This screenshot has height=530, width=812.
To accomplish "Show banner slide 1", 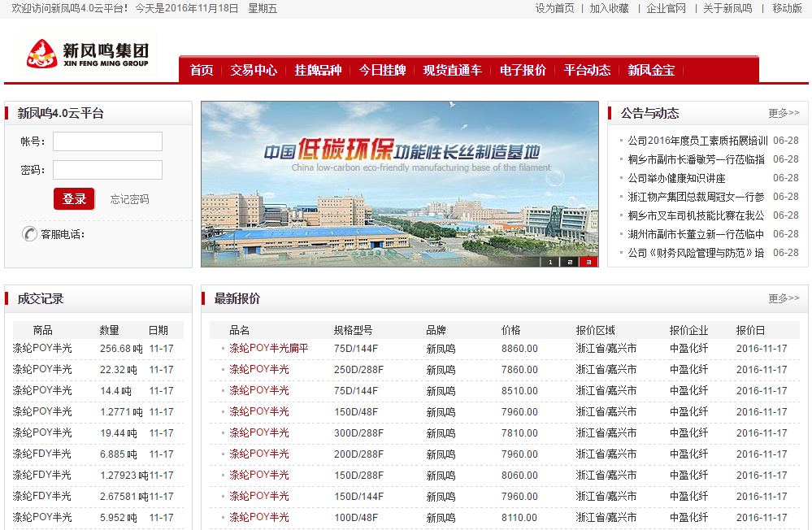I will click(550, 262).
